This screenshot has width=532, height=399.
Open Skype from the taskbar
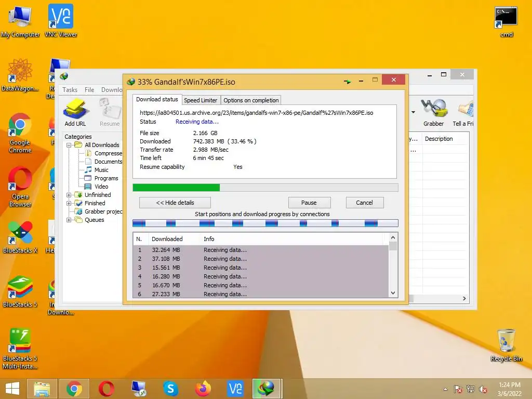(x=170, y=389)
